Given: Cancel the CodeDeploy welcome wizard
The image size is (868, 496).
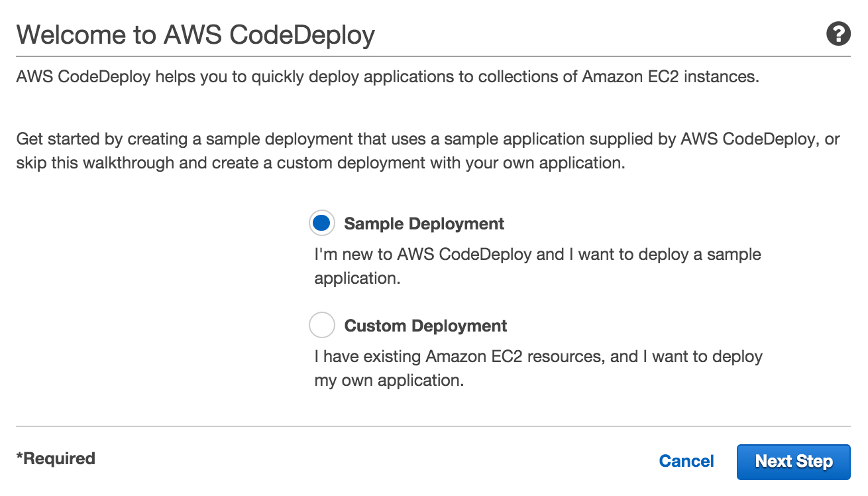Looking at the screenshot, I should [x=686, y=462].
